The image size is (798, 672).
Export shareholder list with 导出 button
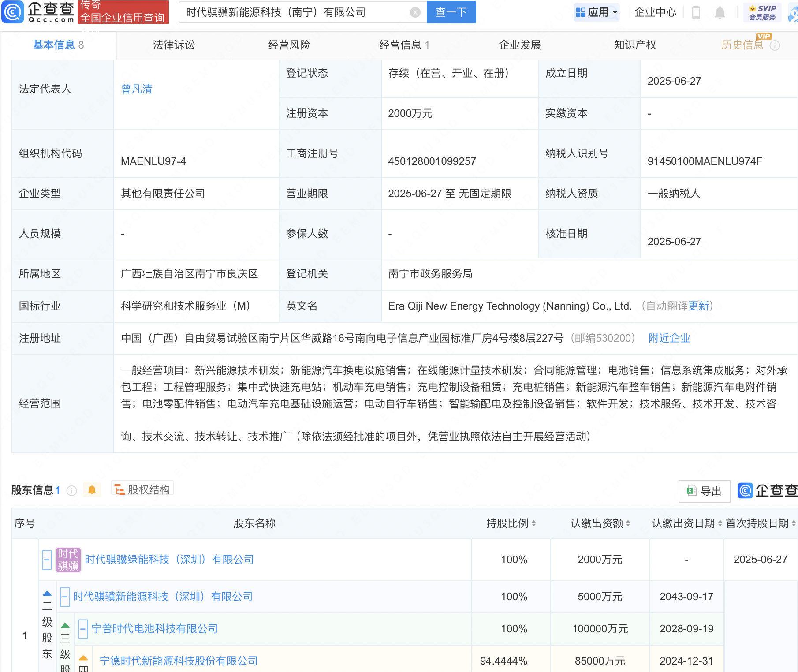[704, 491]
